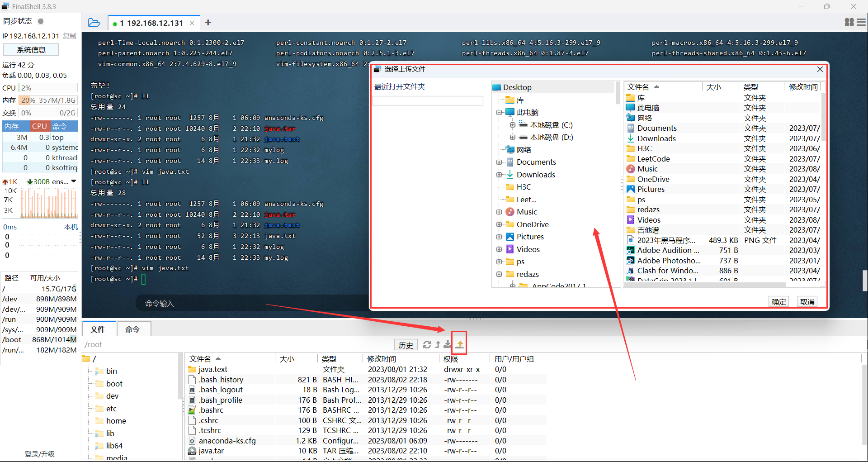Refresh the /root file listing
Viewport: 868px width, 462px height.
click(x=427, y=345)
